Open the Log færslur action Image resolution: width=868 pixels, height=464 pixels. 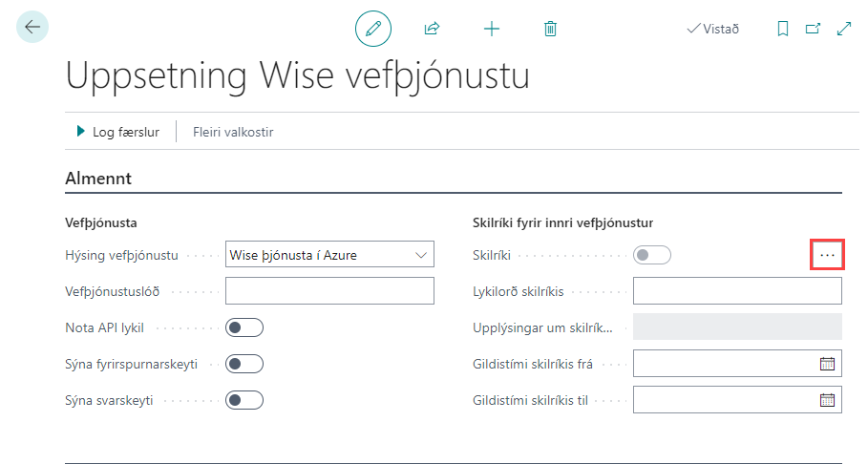(x=117, y=132)
